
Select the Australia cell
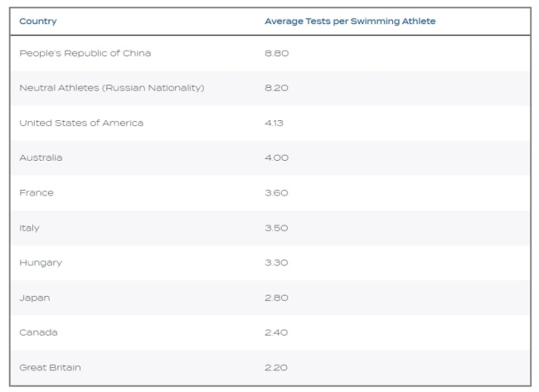tap(41, 157)
